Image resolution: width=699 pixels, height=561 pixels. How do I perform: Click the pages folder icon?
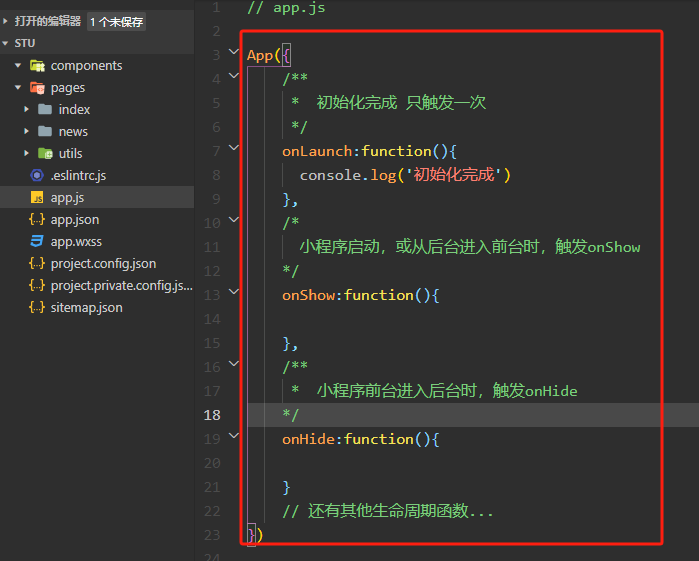[37, 87]
